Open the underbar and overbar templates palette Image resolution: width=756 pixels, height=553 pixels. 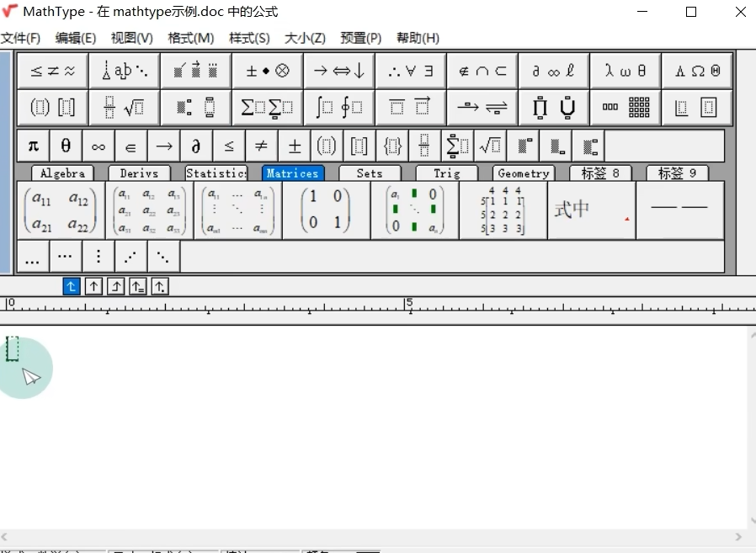tap(410, 107)
